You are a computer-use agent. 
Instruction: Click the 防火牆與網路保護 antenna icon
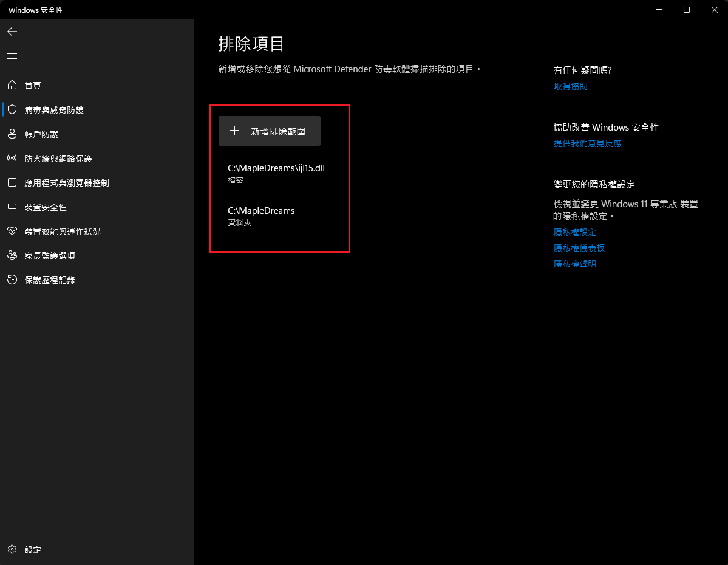click(x=12, y=159)
